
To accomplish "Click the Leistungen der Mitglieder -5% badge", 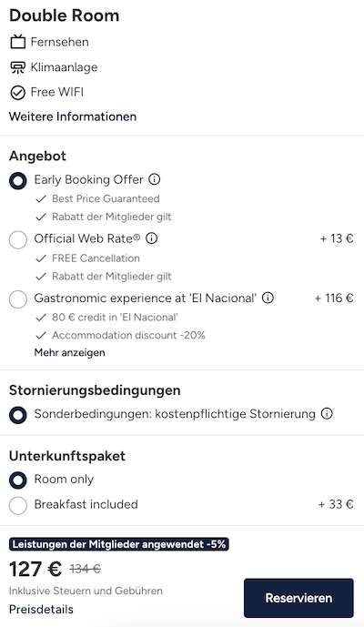I will point(119,544).
